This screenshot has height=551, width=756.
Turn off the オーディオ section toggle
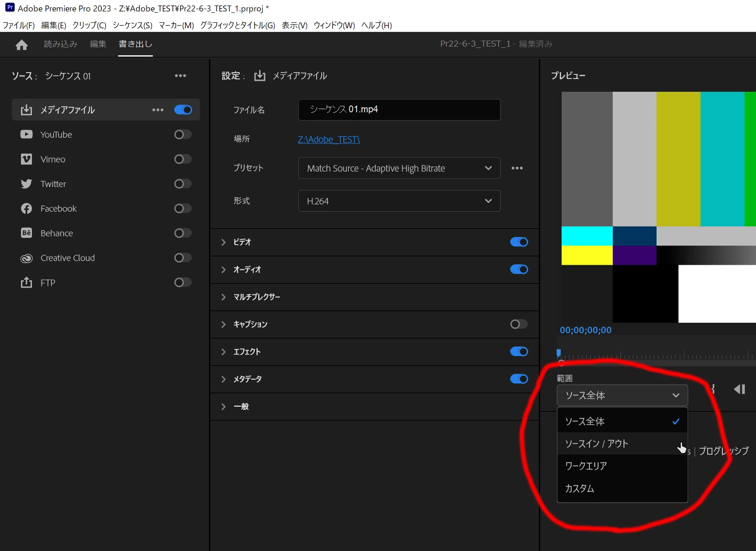(x=519, y=269)
